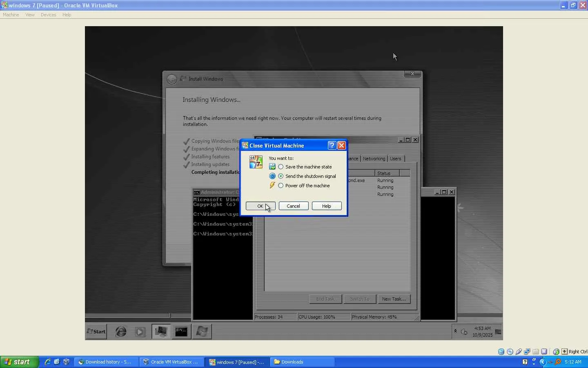Open the Windows XP start menu

(x=20, y=362)
